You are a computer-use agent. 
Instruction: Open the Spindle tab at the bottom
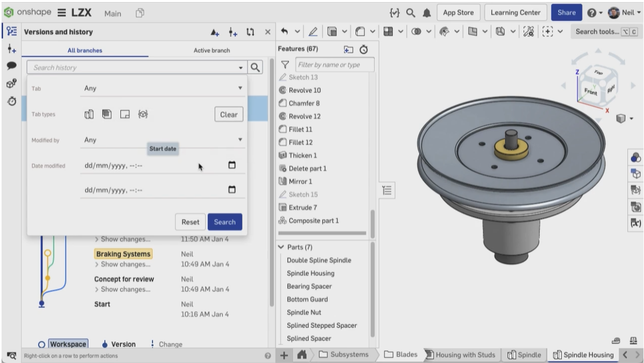pos(524,355)
